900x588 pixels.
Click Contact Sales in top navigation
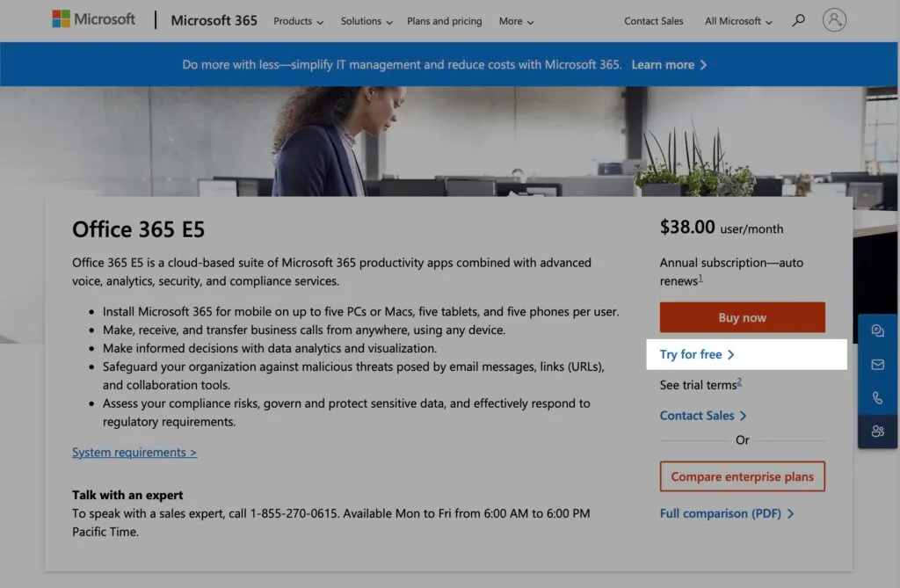(654, 21)
